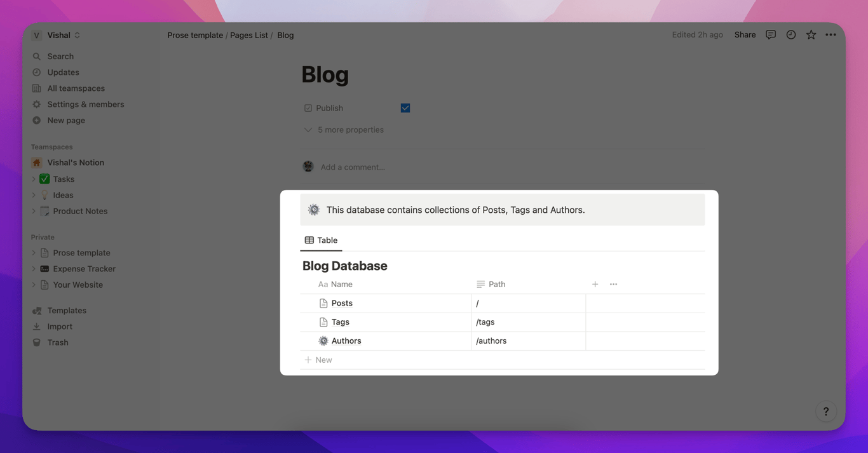
Task: Open the Updates panel
Action: coord(63,72)
